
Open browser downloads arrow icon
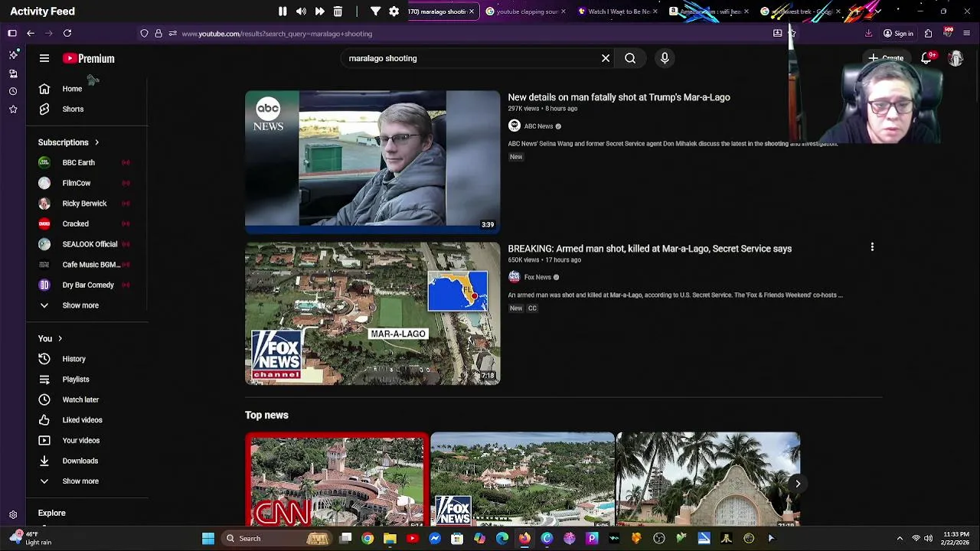click(x=868, y=34)
